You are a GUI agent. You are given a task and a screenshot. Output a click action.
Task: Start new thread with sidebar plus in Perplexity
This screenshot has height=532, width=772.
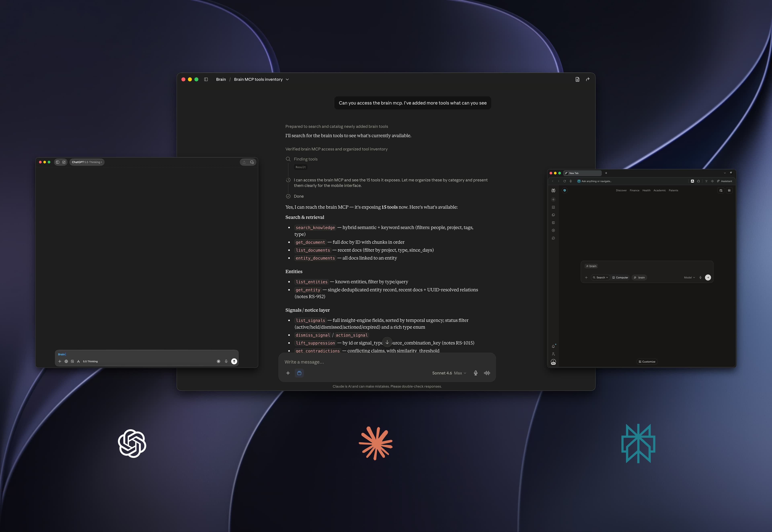pos(553,200)
